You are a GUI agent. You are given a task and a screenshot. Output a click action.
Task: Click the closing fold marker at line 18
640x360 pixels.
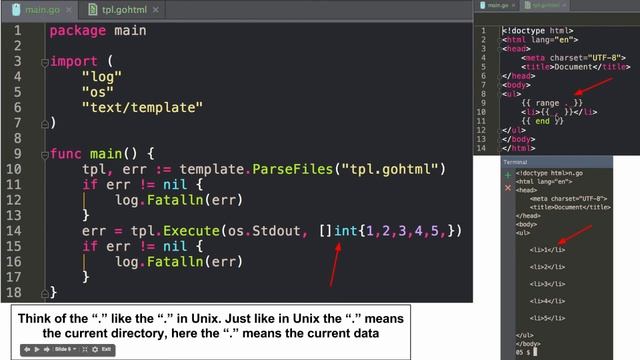(x=45, y=293)
